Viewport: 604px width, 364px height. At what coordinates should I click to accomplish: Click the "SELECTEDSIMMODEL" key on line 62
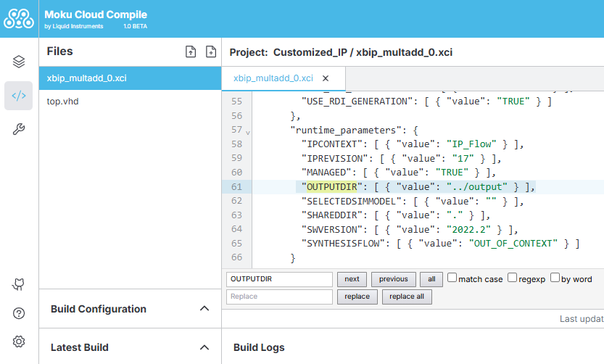351,201
